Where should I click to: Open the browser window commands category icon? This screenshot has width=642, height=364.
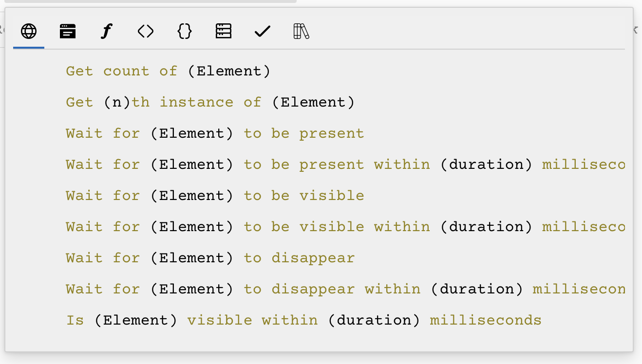coord(67,31)
